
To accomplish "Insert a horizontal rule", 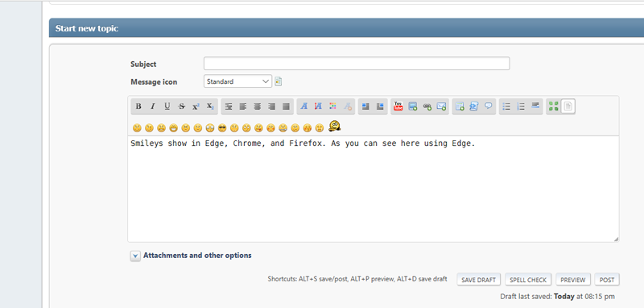I will tap(535, 106).
